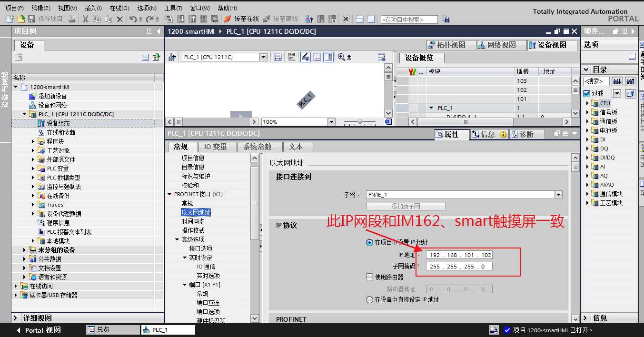Image resolution: width=644 pixels, height=337 pixels.
Task: Click the upload from device icon
Action: pyautogui.click(x=192, y=19)
